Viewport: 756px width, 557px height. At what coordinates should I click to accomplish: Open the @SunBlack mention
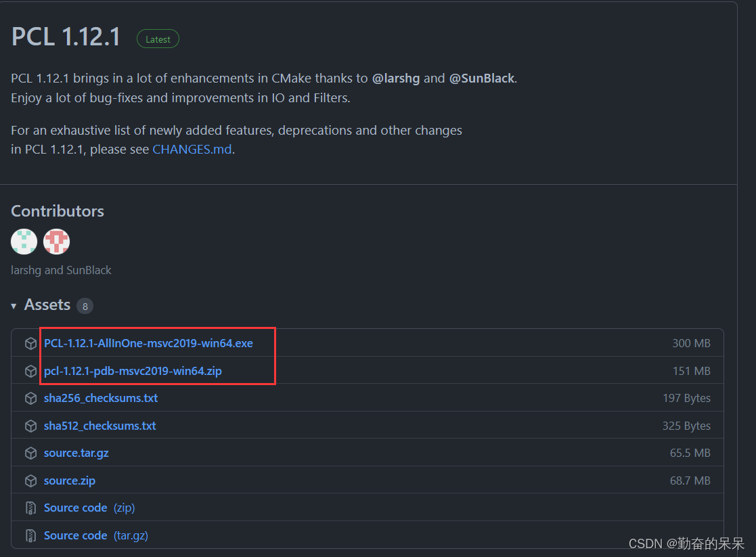coord(482,78)
